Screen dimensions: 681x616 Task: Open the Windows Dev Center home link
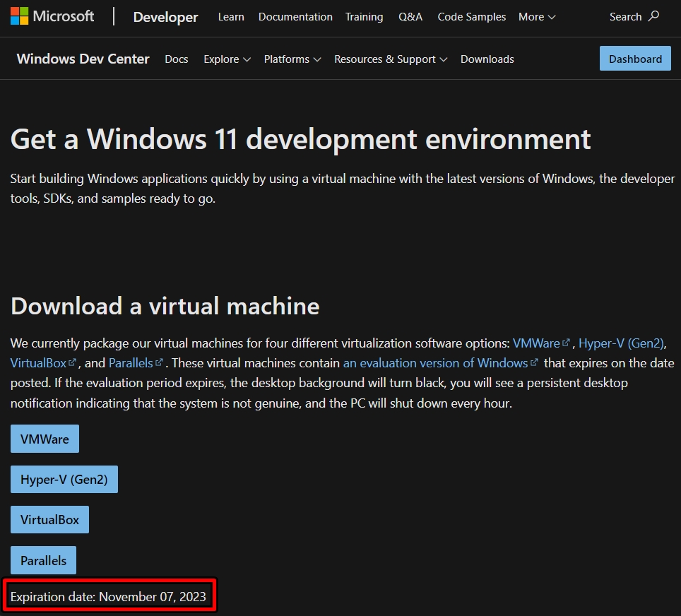click(83, 59)
